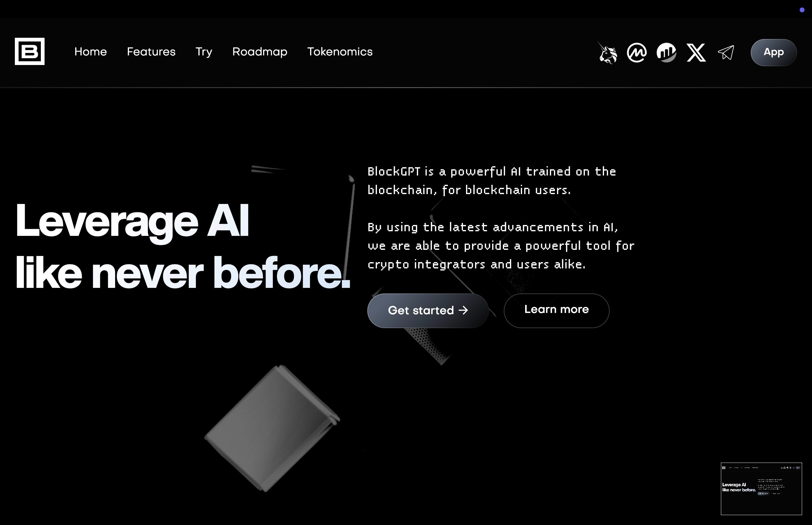Expand the navigation roadmap dropdown
This screenshot has width=812, height=525.
click(259, 52)
